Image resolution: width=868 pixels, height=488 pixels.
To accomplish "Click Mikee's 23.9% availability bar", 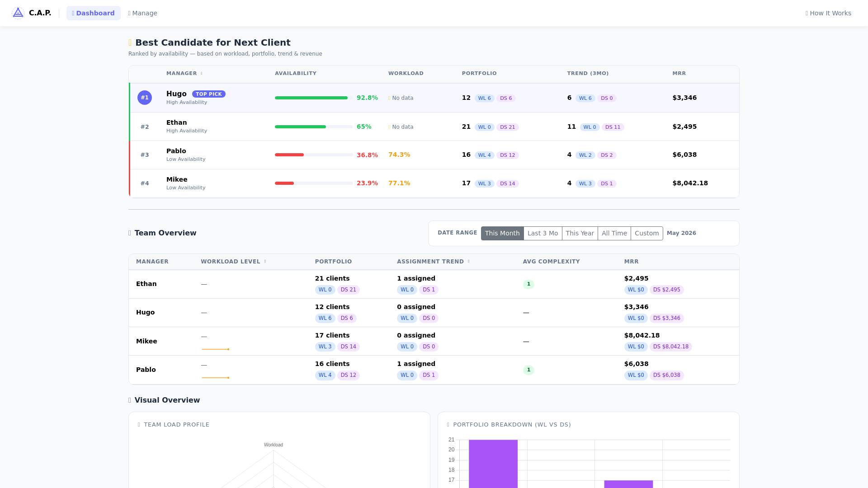I will (314, 183).
